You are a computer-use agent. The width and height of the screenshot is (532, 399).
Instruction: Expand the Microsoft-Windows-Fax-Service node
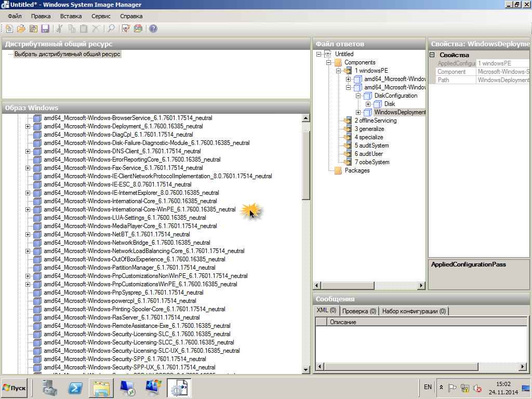(x=28, y=168)
